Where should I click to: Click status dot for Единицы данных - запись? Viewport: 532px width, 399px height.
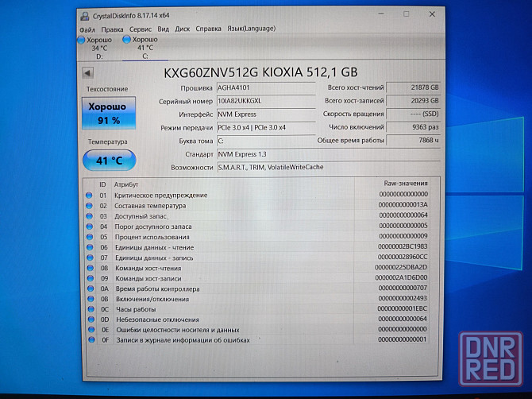(x=90, y=258)
